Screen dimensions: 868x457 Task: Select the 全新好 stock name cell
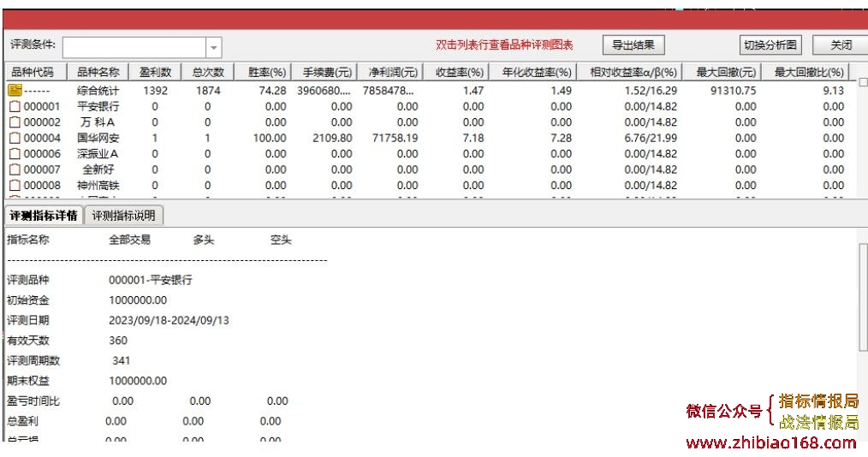coord(98,169)
